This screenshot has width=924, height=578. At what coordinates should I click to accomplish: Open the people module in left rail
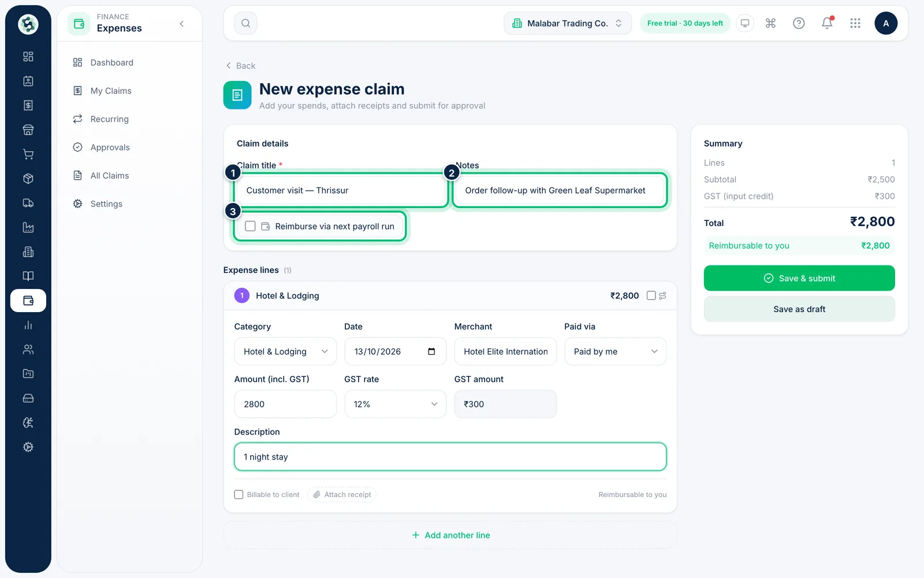click(28, 349)
